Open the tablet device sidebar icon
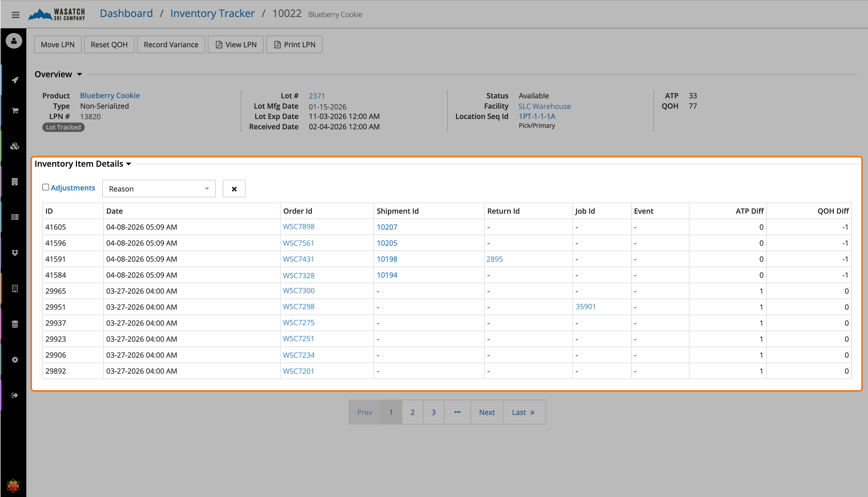 (15, 288)
